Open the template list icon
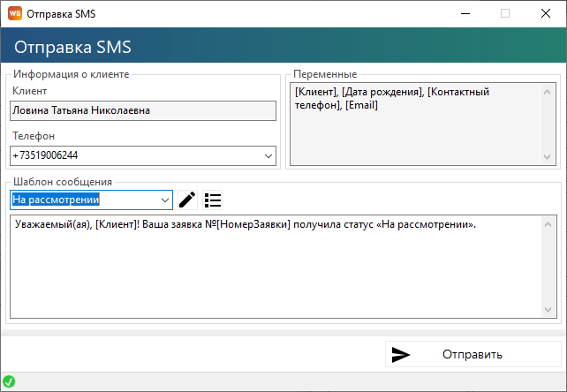This screenshot has height=392, width=567. coord(212,200)
